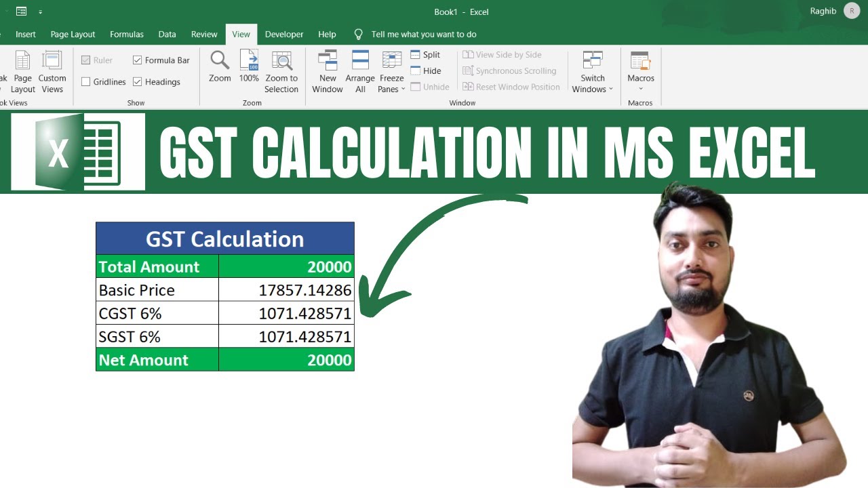Click the Raghib account name
Viewport: 868px width, 488px height.
[x=823, y=11]
